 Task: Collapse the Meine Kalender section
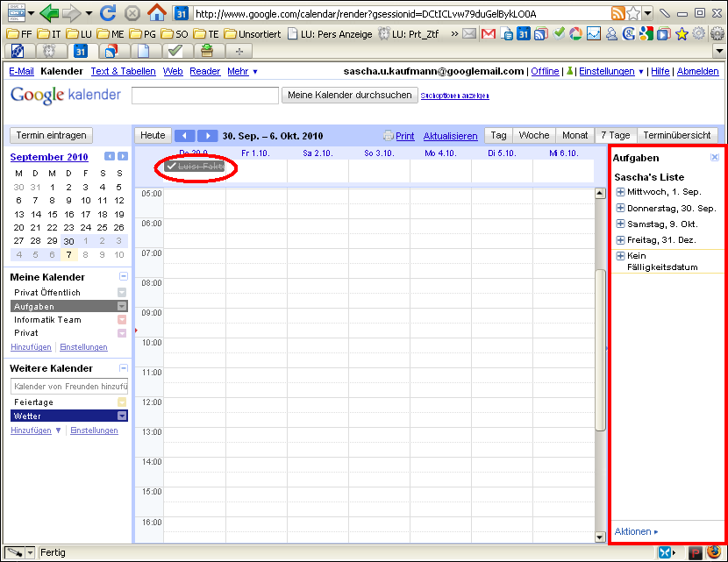coord(123,276)
